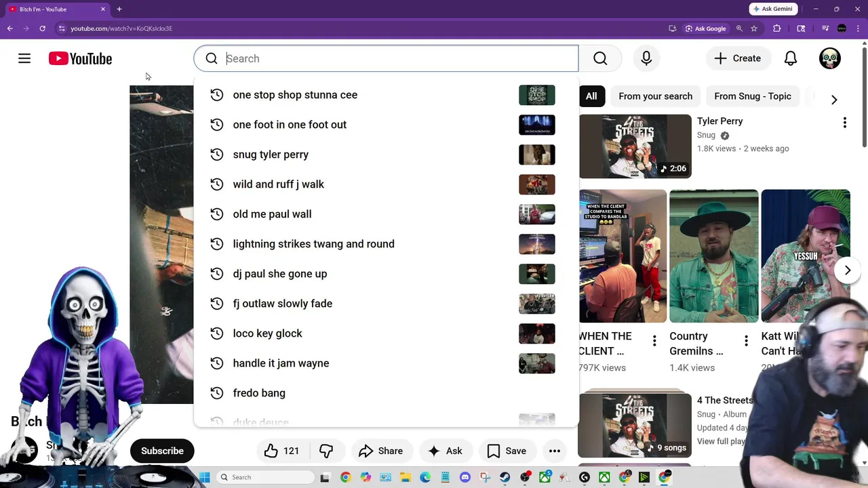Click the Subscribe button

162,451
